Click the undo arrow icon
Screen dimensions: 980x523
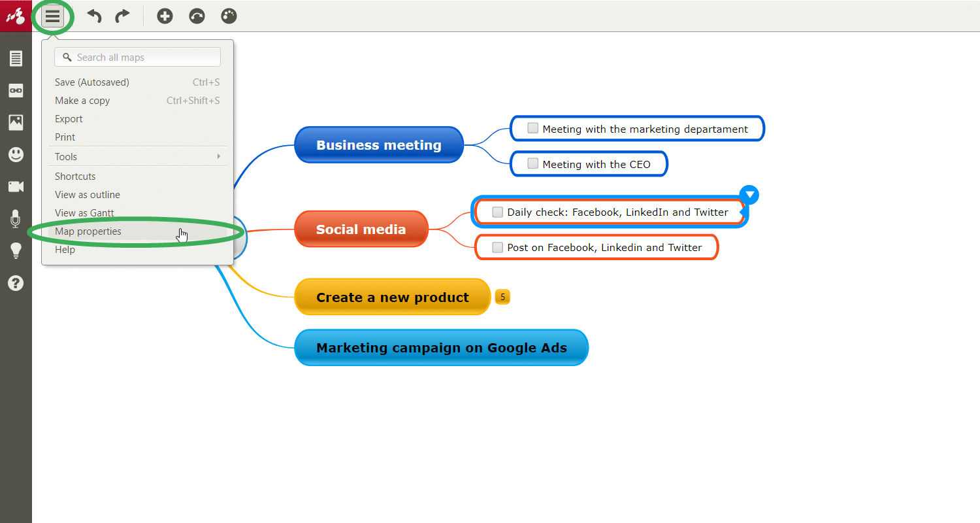tap(95, 16)
